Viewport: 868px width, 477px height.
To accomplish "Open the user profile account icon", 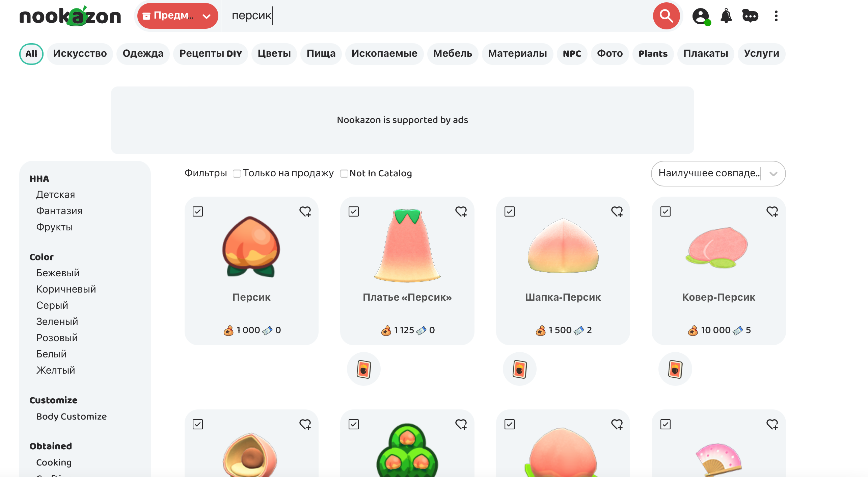I will [x=701, y=16].
